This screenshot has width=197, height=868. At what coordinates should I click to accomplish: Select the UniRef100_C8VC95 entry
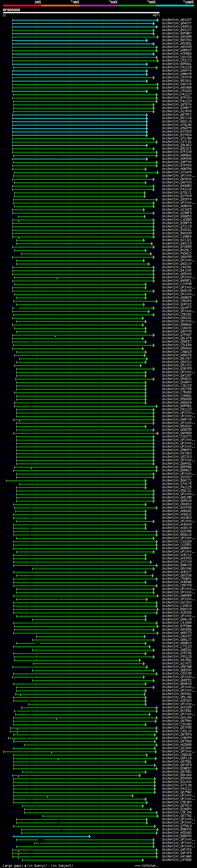[177, 673]
